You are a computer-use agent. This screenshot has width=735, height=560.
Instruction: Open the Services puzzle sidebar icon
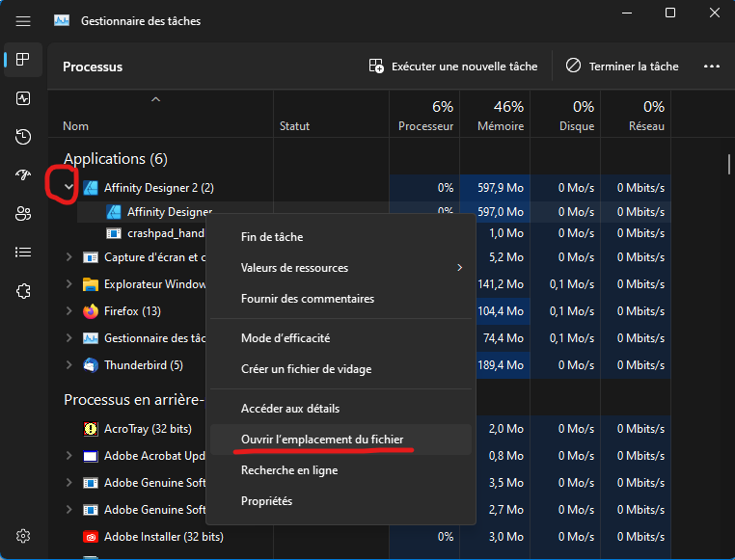pos(23,291)
